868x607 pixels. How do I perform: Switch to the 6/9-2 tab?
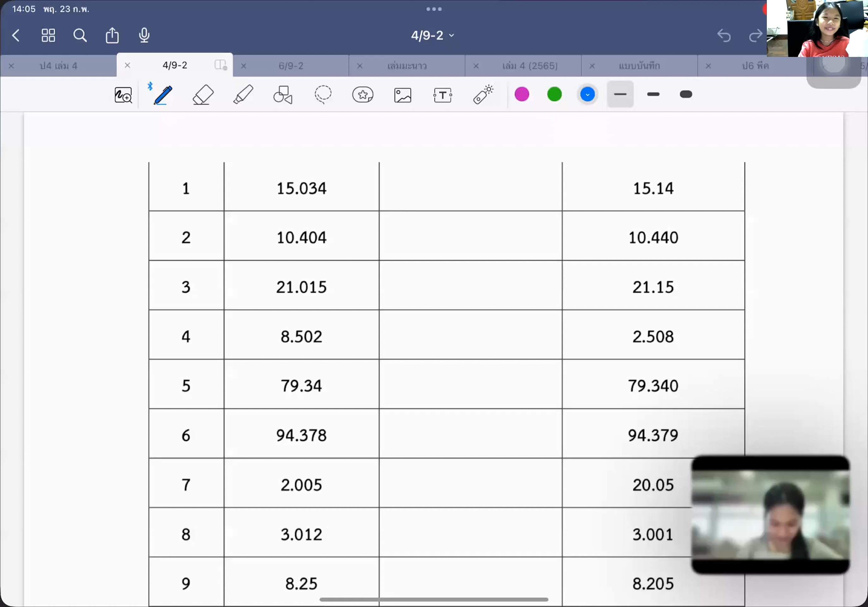[291, 66]
